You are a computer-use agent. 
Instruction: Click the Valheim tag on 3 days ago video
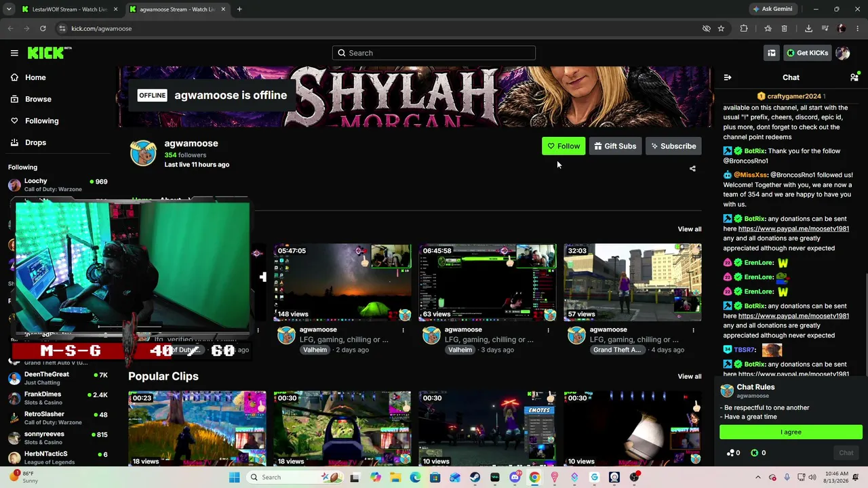460,350
